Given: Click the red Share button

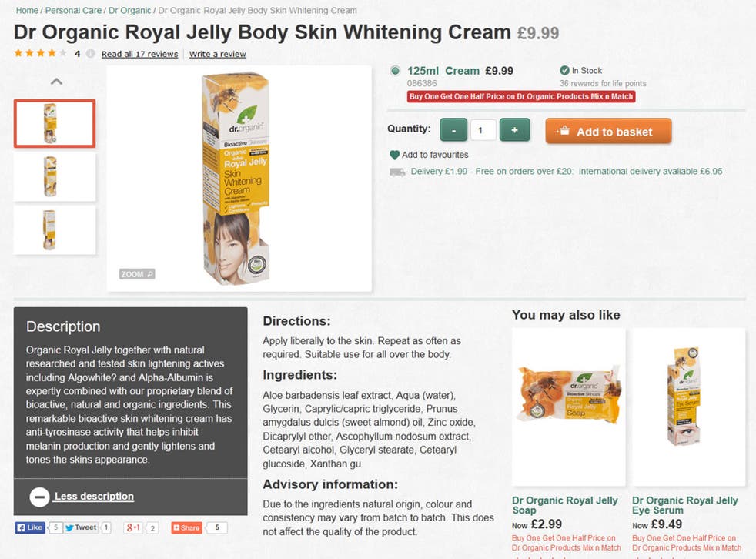Looking at the screenshot, I should (186, 527).
